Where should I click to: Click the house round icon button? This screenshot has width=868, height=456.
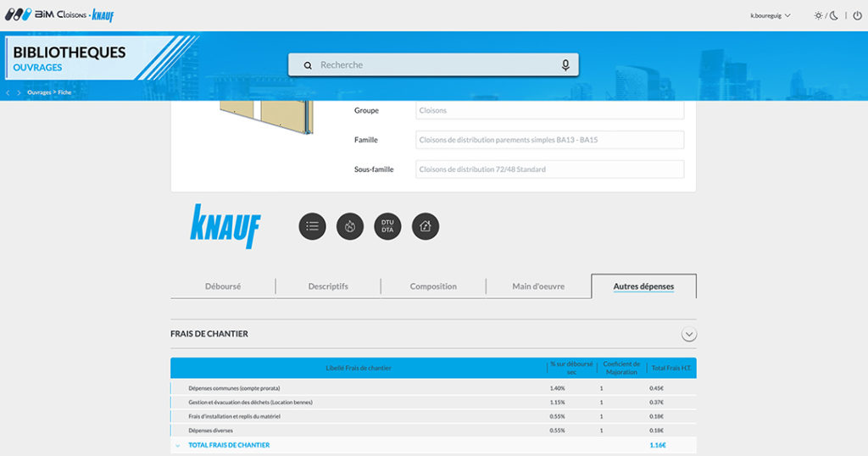click(426, 226)
